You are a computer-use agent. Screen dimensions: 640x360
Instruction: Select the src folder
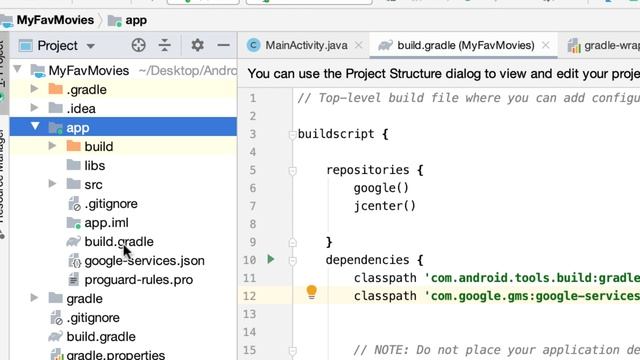pos(93,184)
